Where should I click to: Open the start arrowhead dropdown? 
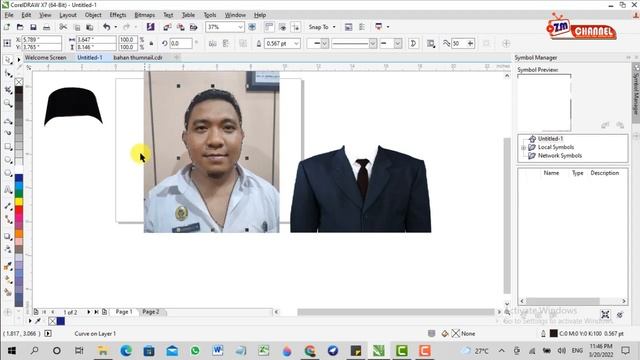point(324,43)
